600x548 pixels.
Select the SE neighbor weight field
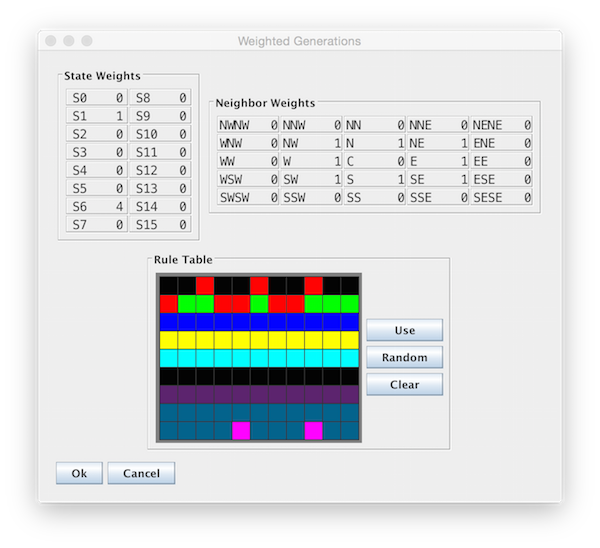438,179
